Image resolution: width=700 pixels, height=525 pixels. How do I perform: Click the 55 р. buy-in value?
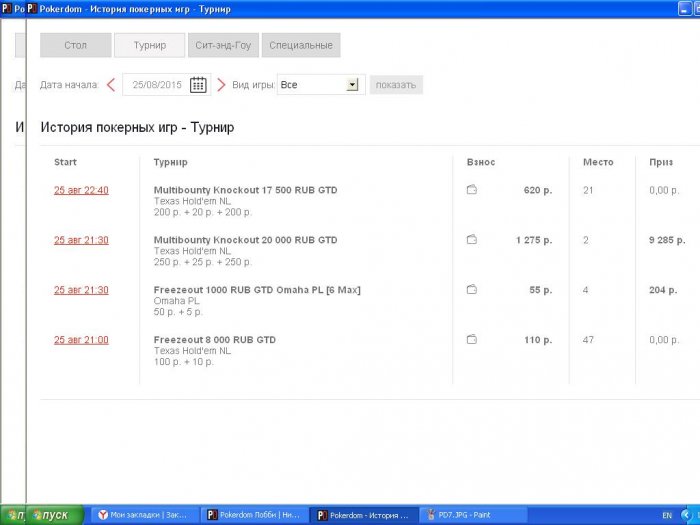click(541, 290)
